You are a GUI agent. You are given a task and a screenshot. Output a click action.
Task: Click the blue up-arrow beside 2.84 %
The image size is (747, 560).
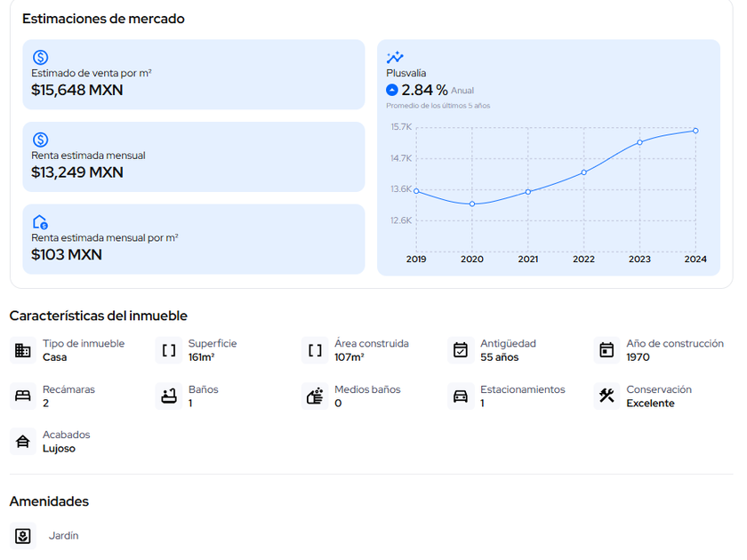click(x=392, y=90)
